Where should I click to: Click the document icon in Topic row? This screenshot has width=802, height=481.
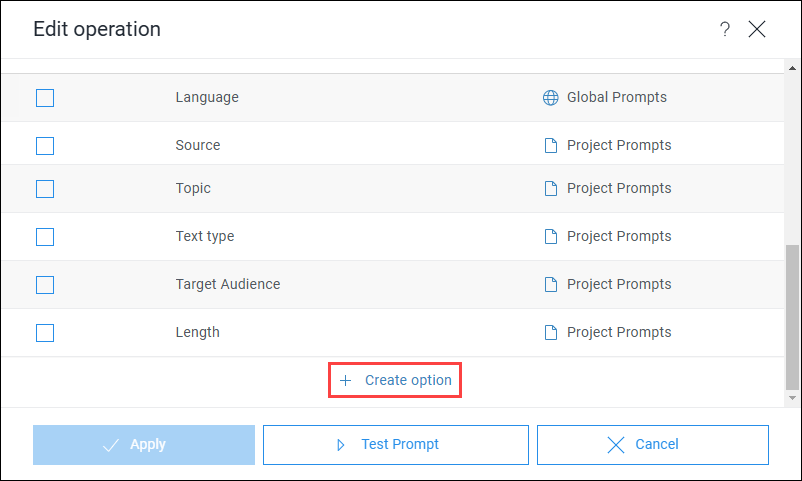tap(551, 189)
